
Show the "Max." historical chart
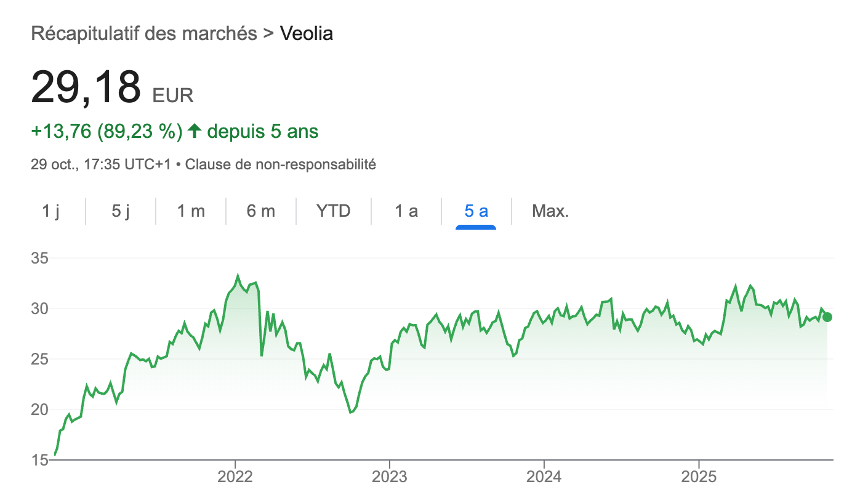coord(550,211)
